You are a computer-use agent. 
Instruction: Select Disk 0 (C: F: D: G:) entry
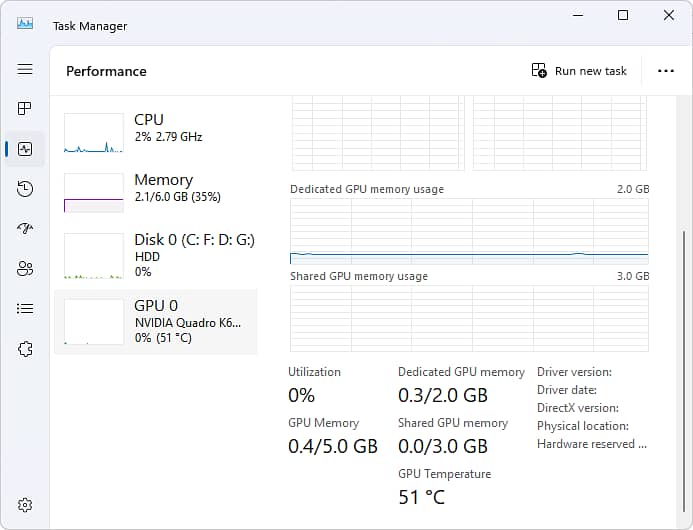[156, 257]
